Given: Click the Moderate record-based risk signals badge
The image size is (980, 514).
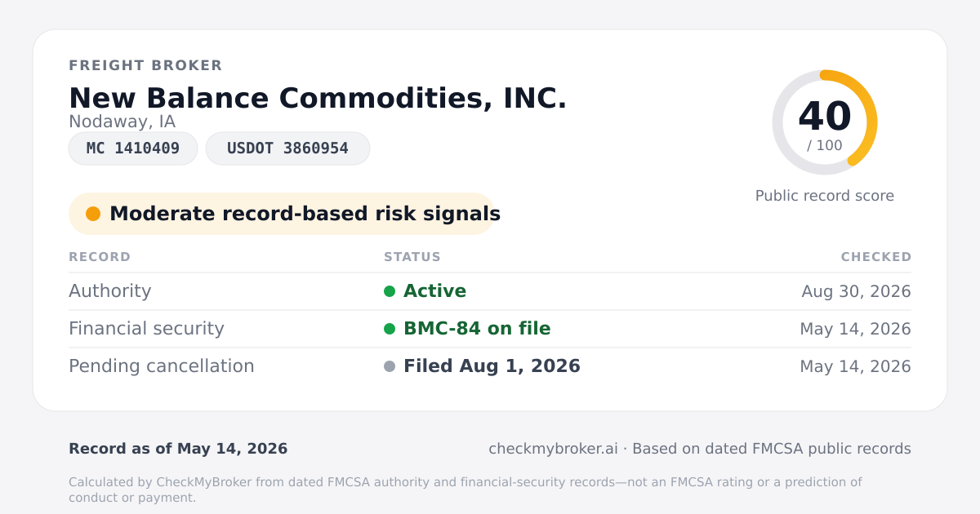Looking at the screenshot, I should click(x=282, y=214).
